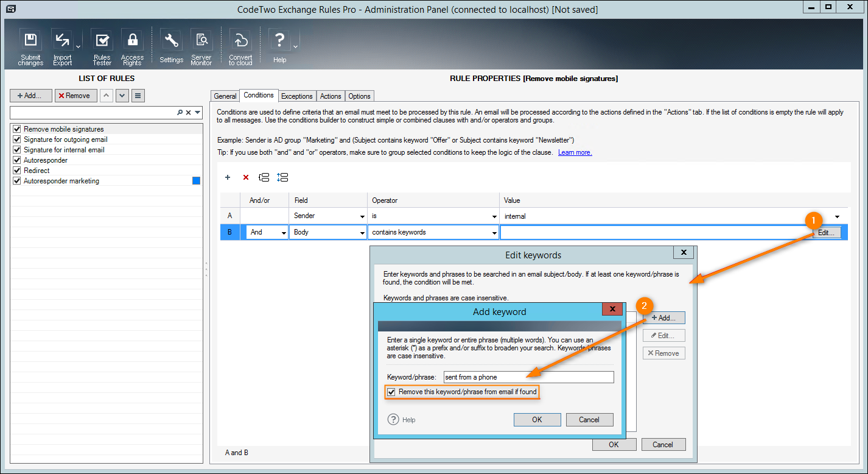Screen dimensions: 868x474
Task: Click Remove in Edit keywords dialog
Action: point(663,353)
